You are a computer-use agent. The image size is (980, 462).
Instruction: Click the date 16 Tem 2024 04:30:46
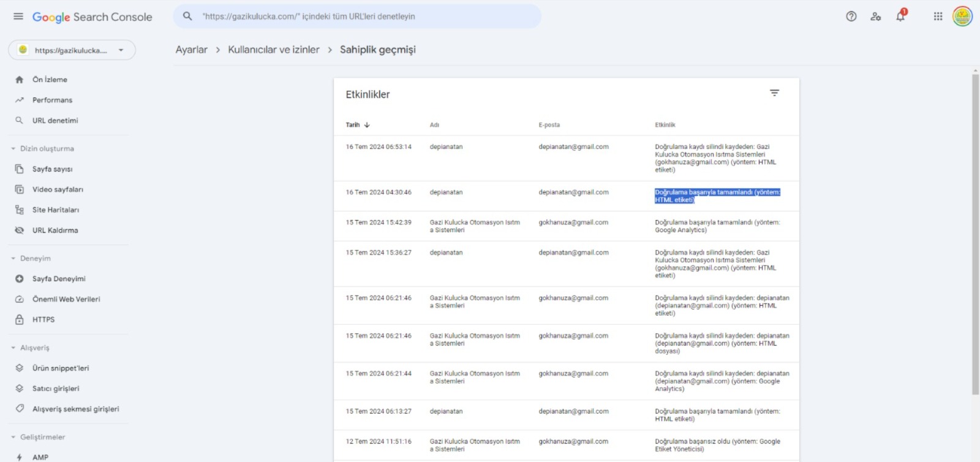coord(379,192)
